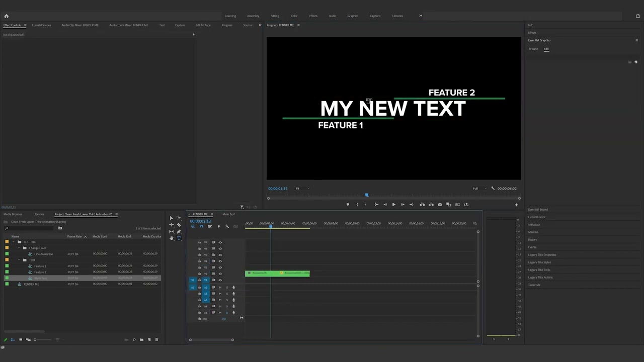The height and width of the screenshot is (362, 644).
Task: Click Add Marker in Program monitor
Action: (x=347, y=205)
